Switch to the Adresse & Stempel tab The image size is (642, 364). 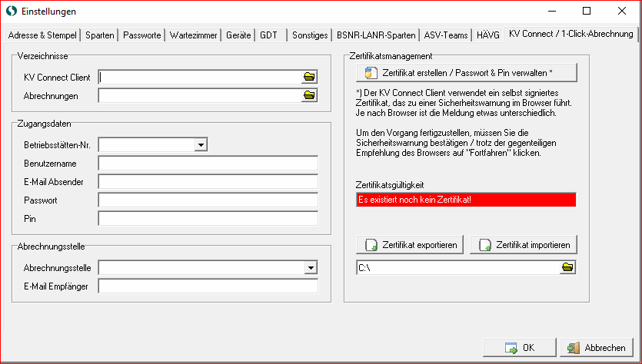click(42, 35)
